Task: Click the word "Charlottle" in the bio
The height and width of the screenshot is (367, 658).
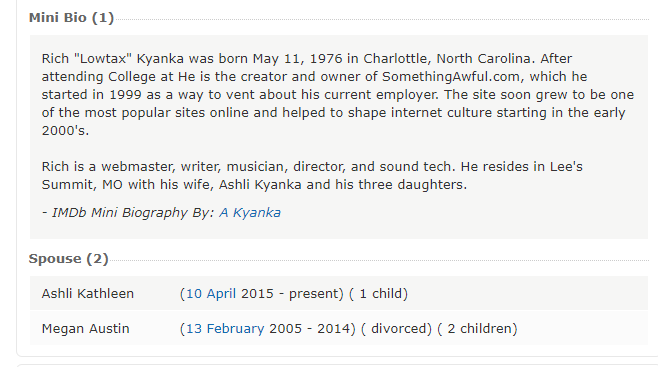Action: [x=397, y=59]
